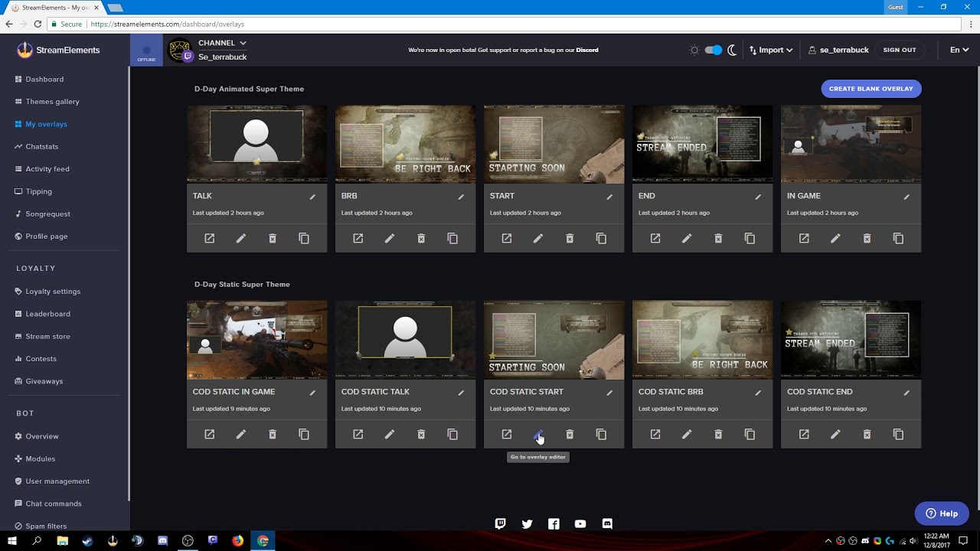
Task: Open Twitch icon in page footer
Action: tap(500, 524)
